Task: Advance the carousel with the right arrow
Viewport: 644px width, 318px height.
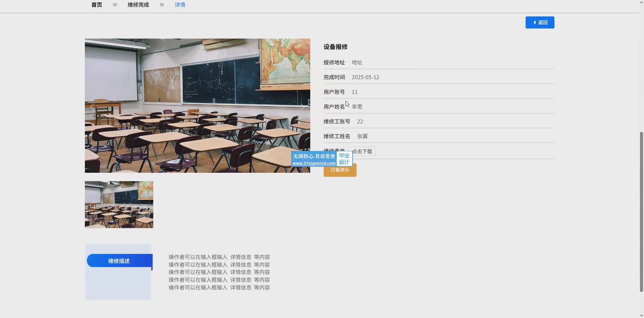Action: pyautogui.click(x=303, y=107)
